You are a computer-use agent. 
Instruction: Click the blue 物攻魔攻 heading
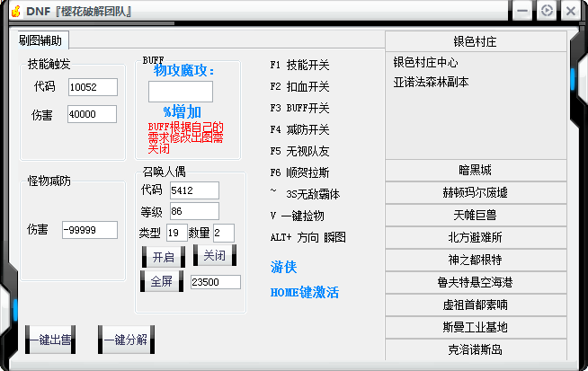pyautogui.click(x=184, y=70)
